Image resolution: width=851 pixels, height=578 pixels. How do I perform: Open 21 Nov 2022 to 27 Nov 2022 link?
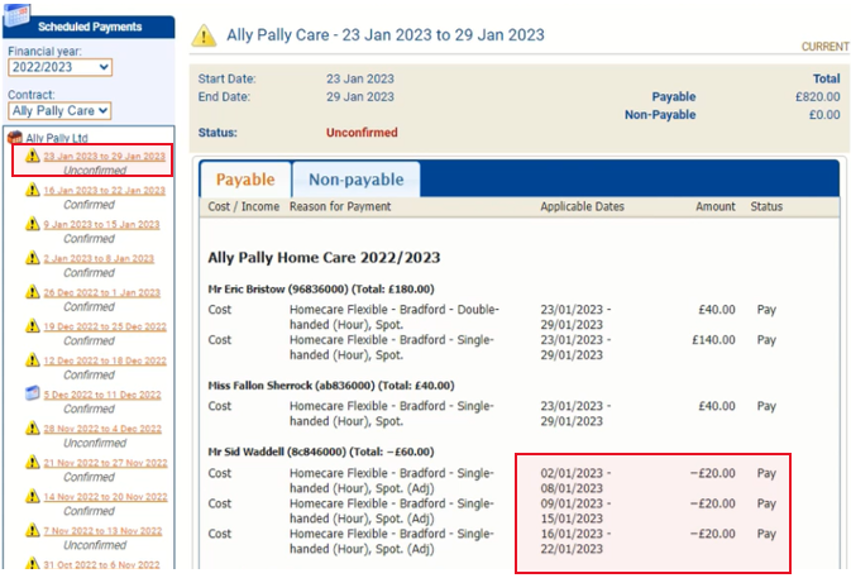tap(104, 462)
